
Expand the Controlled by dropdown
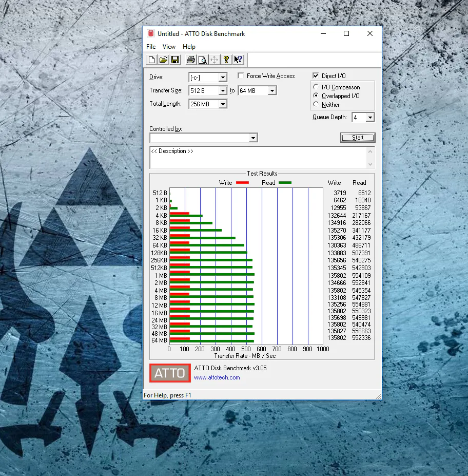tap(253, 138)
